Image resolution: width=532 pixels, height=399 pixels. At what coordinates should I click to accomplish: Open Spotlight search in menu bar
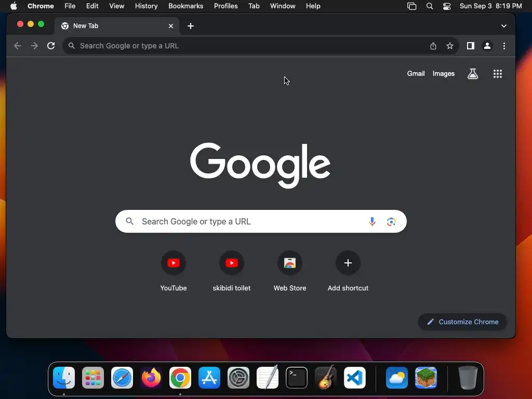tap(430, 6)
